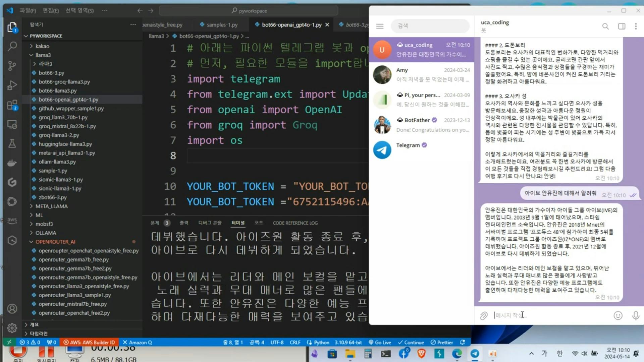The height and width of the screenshot is (362, 644).
Task: Open notifications bell in VS Code status bar
Action: [463, 342]
